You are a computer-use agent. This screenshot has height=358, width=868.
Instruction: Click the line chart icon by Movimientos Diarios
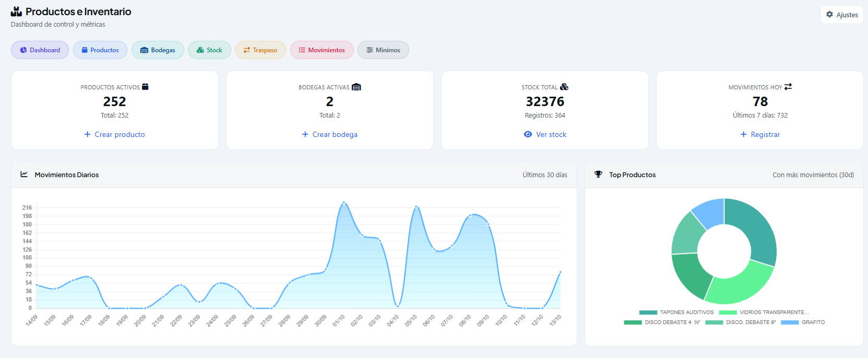click(24, 175)
